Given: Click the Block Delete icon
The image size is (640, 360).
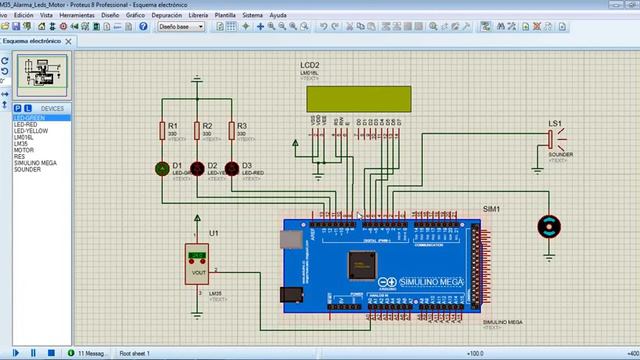Looking at the screenshot, I should pos(419,27).
